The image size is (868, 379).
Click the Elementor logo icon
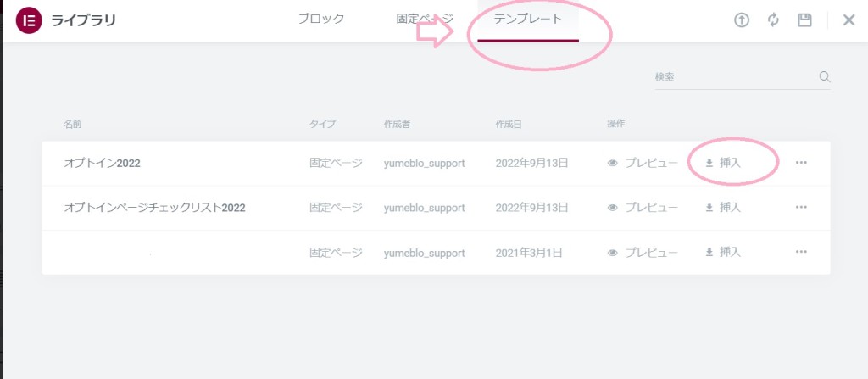30,20
